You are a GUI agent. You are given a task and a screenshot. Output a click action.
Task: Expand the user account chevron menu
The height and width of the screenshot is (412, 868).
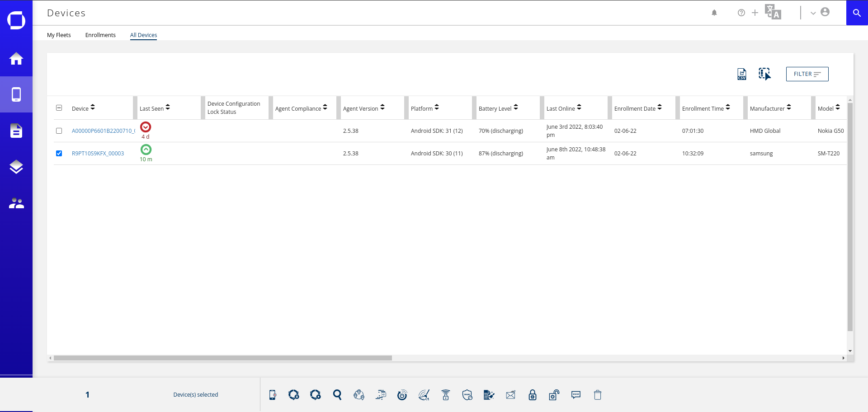(x=813, y=13)
